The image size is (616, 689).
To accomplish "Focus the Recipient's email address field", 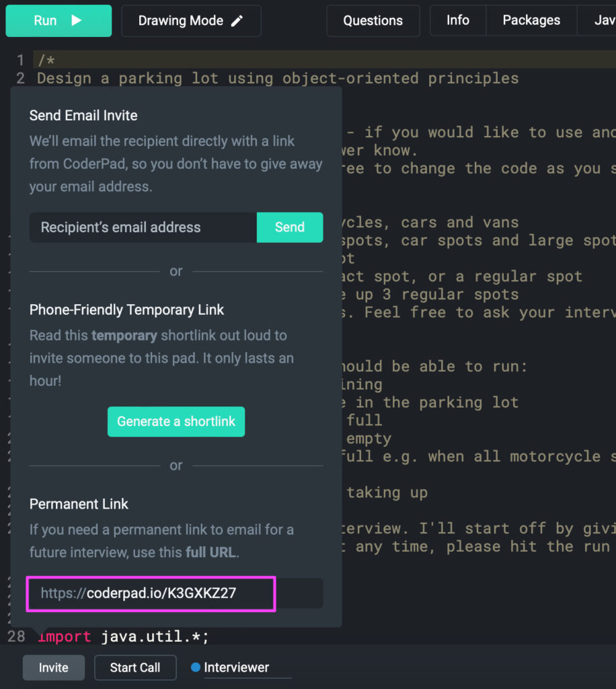I will pyautogui.click(x=143, y=227).
